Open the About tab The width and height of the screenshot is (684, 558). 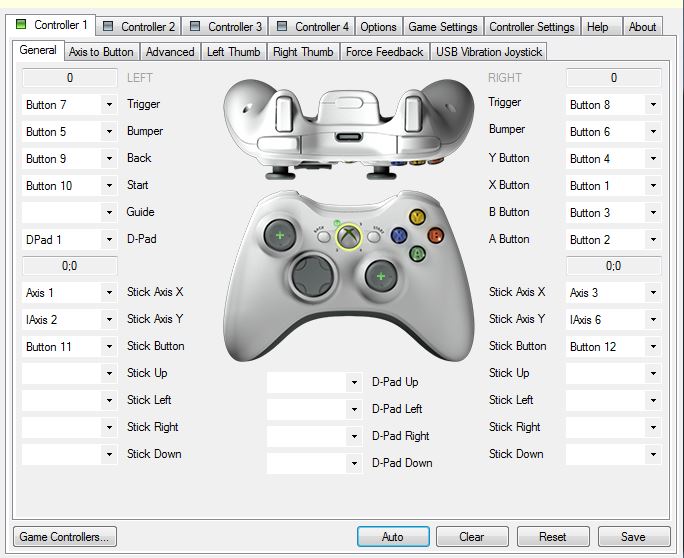pyautogui.click(x=642, y=27)
